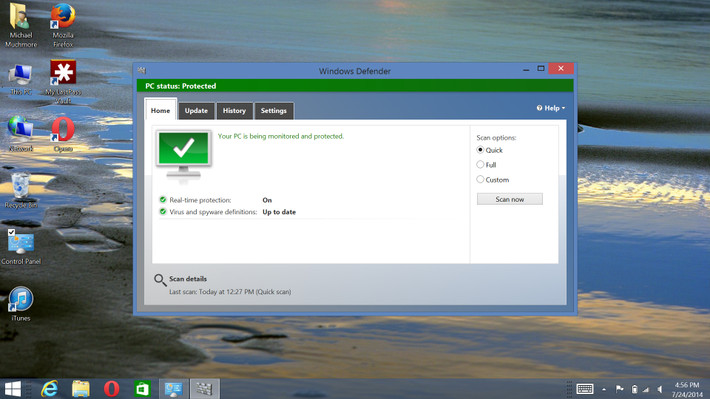Click the 'Up to date' definitions status

click(x=279, y=212)
